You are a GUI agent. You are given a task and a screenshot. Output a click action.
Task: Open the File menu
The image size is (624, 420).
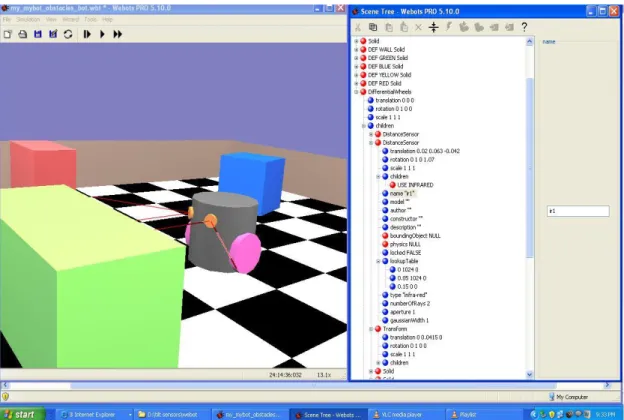[x=7, y=19]
